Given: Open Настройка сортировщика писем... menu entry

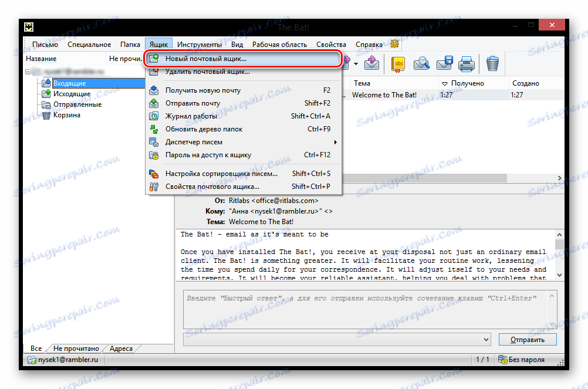Looking at the screenshot, I should point(244,174).
